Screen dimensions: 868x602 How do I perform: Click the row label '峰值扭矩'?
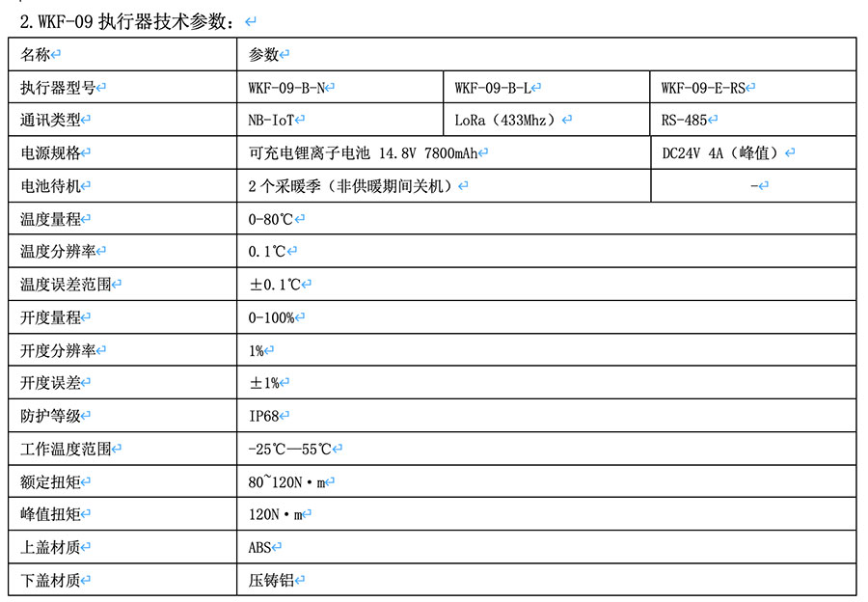click(50, 514)
